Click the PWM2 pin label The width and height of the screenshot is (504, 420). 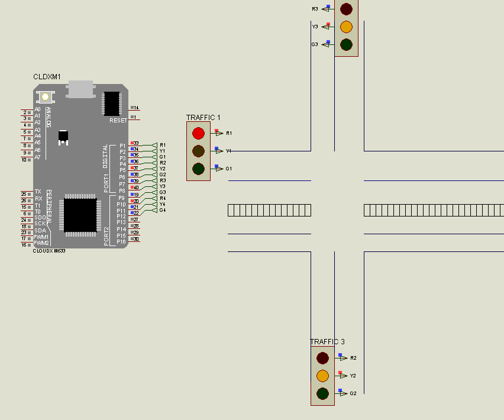pyautogui.click(x=41, y=243)
